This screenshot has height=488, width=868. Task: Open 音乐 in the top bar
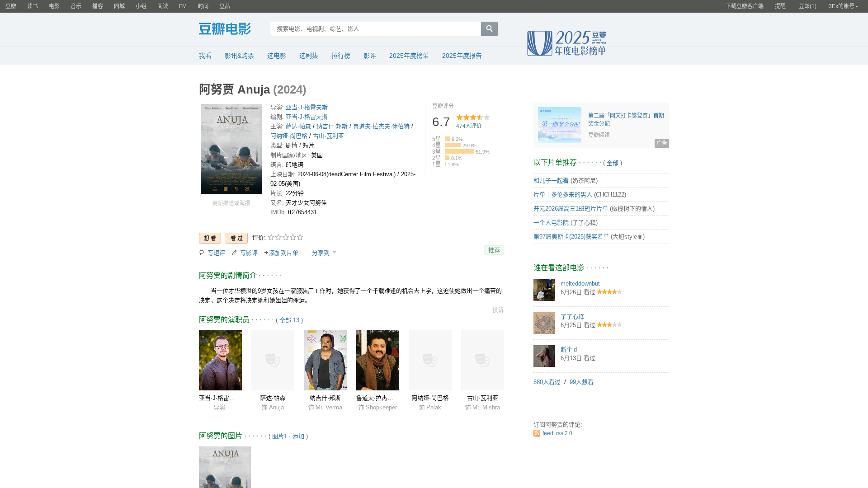(x=76, y=6)
